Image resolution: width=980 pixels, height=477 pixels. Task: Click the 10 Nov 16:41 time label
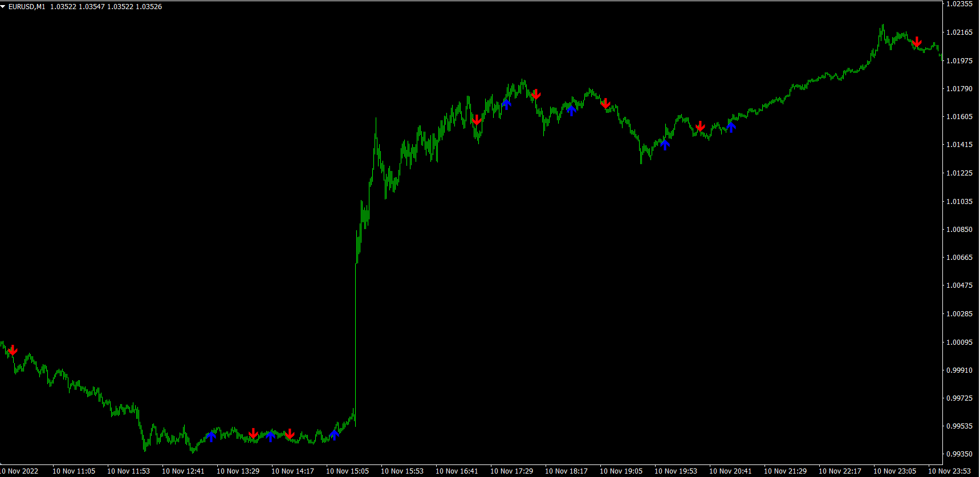click(457, 471)
